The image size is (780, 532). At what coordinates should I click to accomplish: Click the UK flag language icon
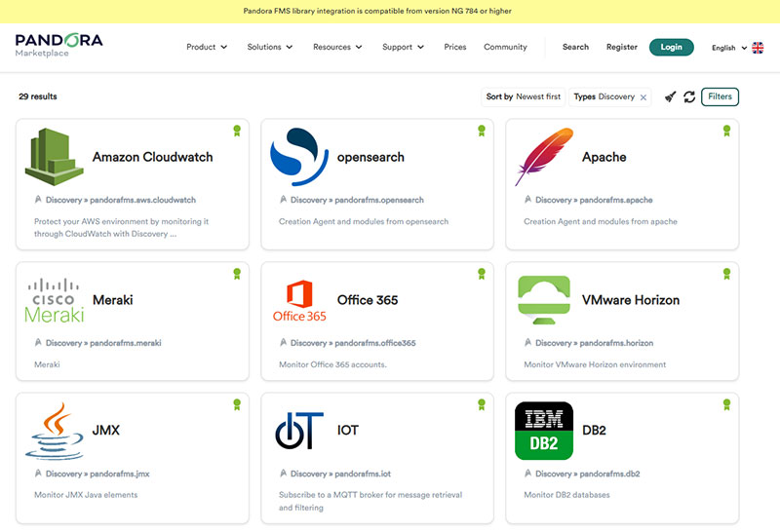(758, 48)
